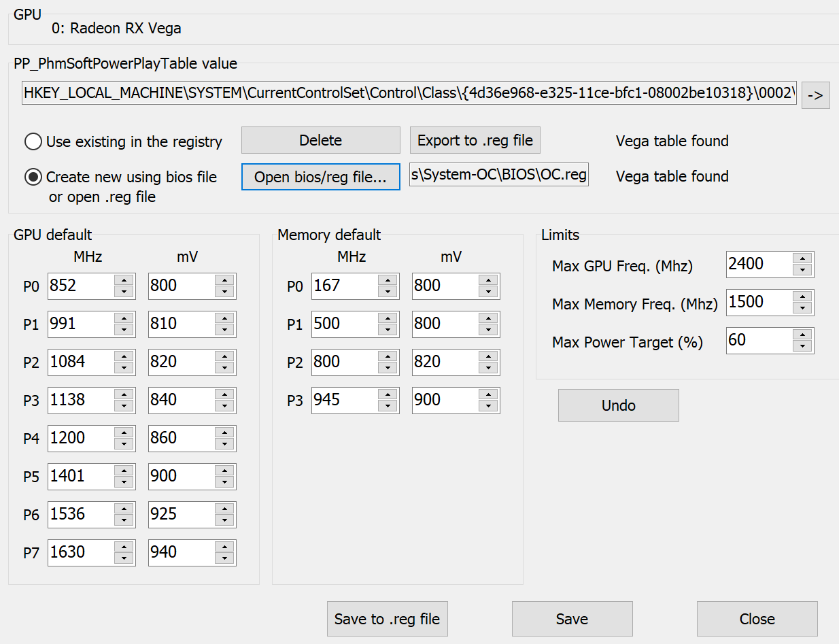This screenshot has height=644, width=839.
Task: Increase Max GPU Freq. with up arrow
Action: click(x=802, y=258)
